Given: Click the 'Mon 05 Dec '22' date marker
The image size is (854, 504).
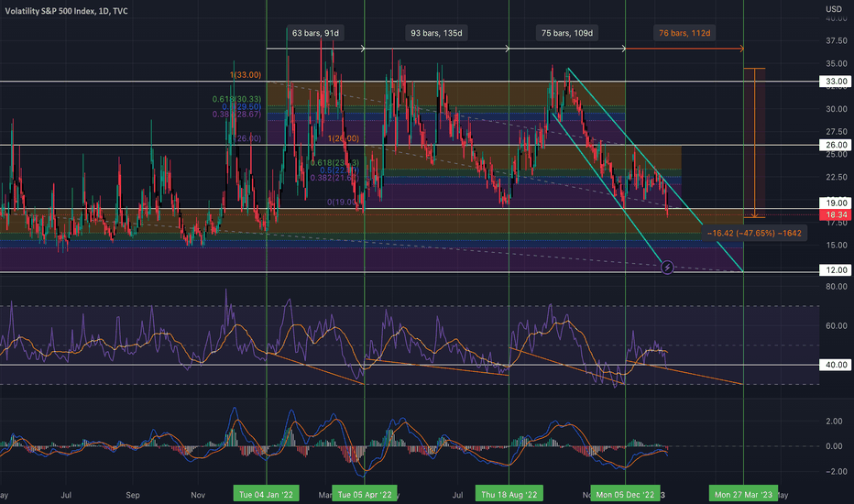Looking at the screenshot, I should (625, 494).
